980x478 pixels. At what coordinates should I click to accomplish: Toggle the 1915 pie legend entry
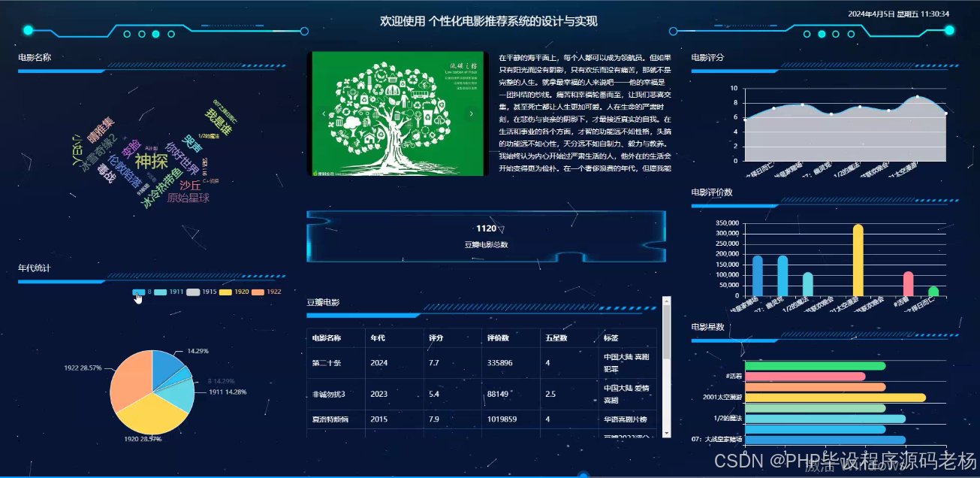[x=201, y=292]
